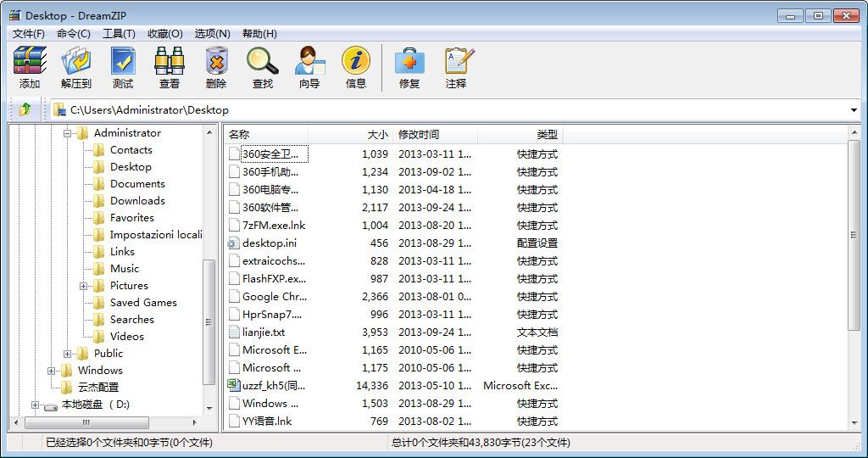Click the address bar path field
The height and width of the screenshot is (458, 868).
[x=448, y=110]
